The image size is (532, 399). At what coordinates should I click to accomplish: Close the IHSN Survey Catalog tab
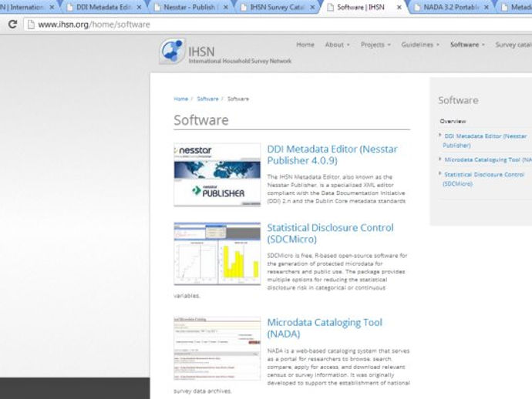312,7
